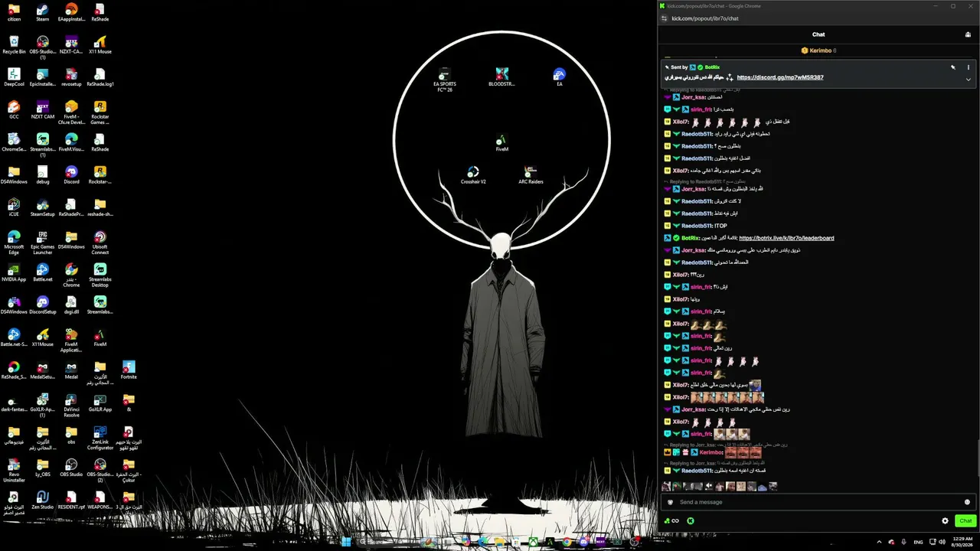
Task: Open the channel points infinity indicator
Action: (x=672, y=520)
